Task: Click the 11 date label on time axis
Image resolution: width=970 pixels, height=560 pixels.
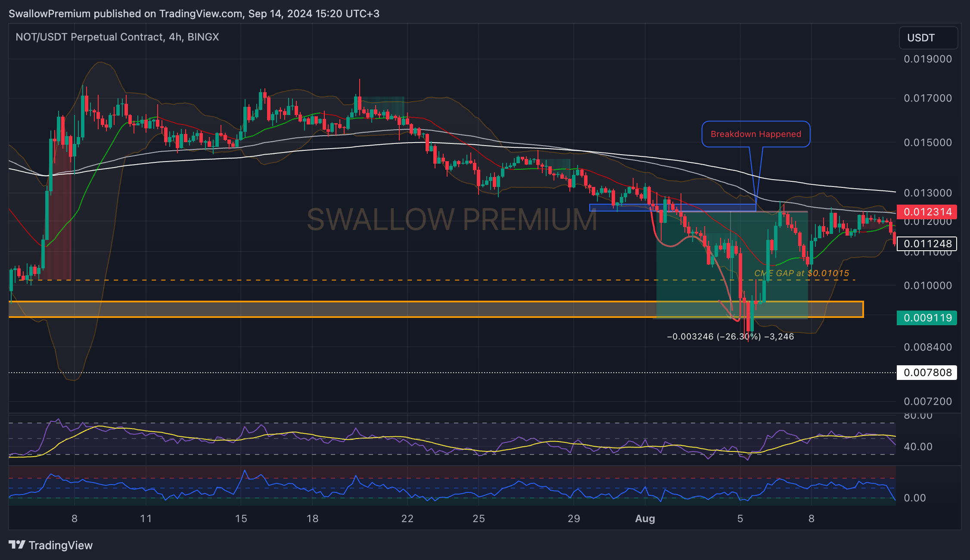Action: (x=146, y=519)
